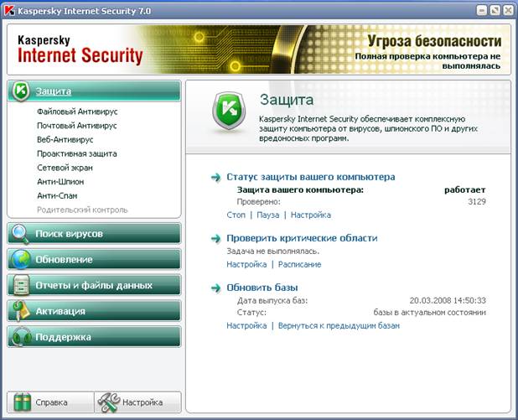Viewport: 518px width, 420px height.
Task: Click the Kaspersky K logo in title bar
Action: tap(9, 11)
